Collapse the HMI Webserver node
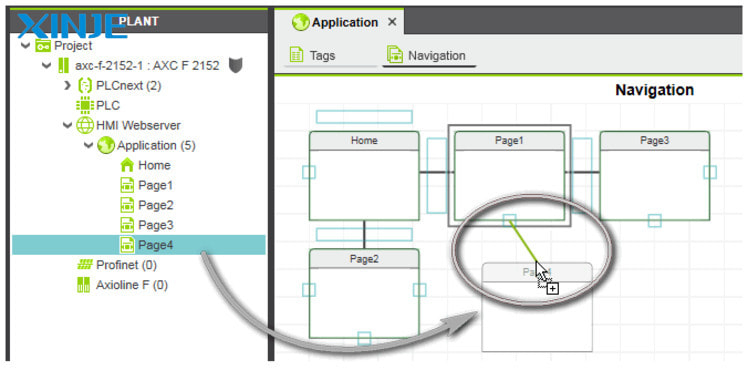The image size is (748, 370). click(x=67, y=125)
